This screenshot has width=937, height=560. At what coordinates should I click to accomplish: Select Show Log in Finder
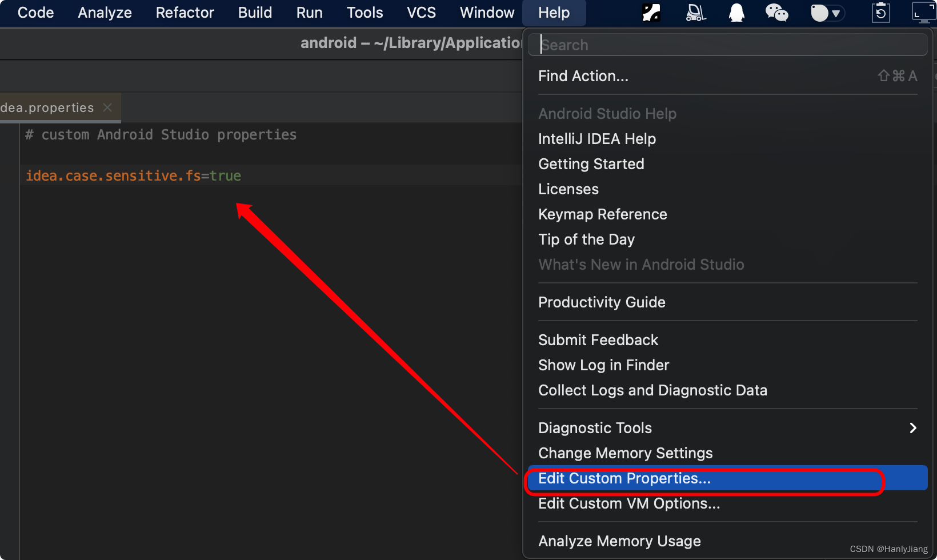point(603,365)
